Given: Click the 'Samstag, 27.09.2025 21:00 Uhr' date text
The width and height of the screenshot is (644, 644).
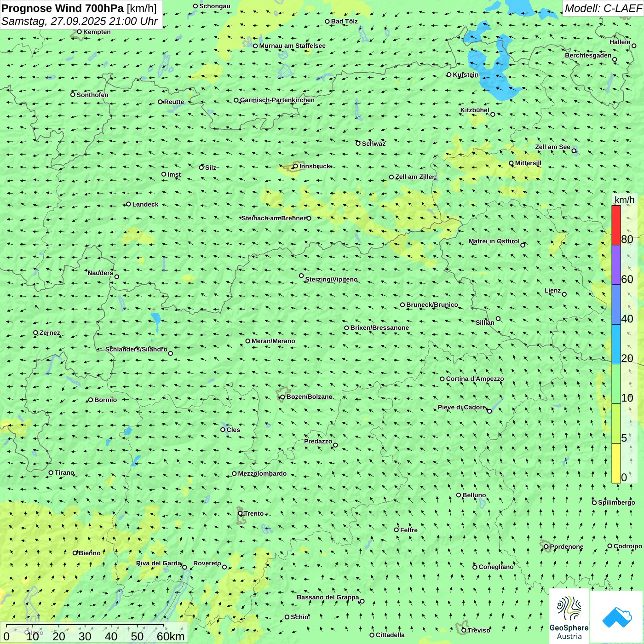Looking at the screenshot, I should pos(80,22).
